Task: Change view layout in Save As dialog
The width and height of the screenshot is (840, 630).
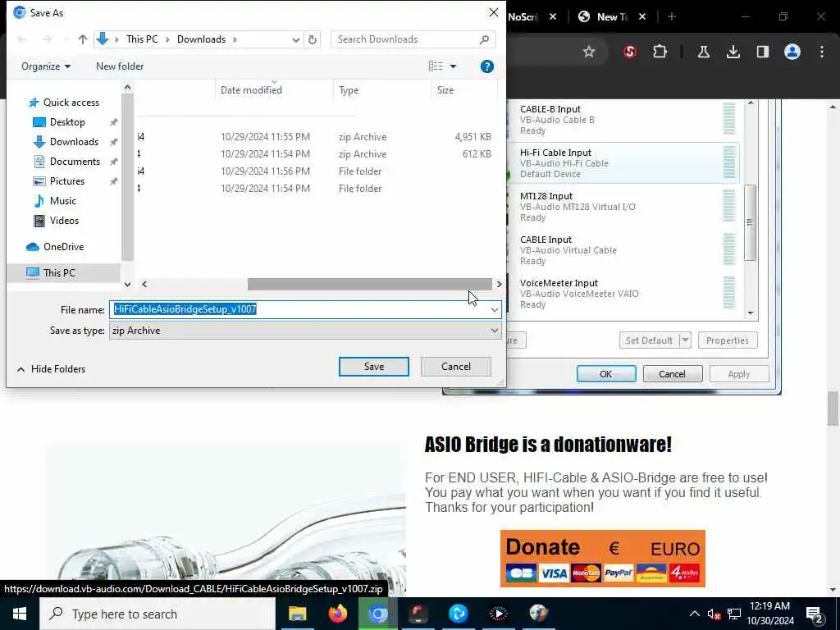Action: [436, 66]
